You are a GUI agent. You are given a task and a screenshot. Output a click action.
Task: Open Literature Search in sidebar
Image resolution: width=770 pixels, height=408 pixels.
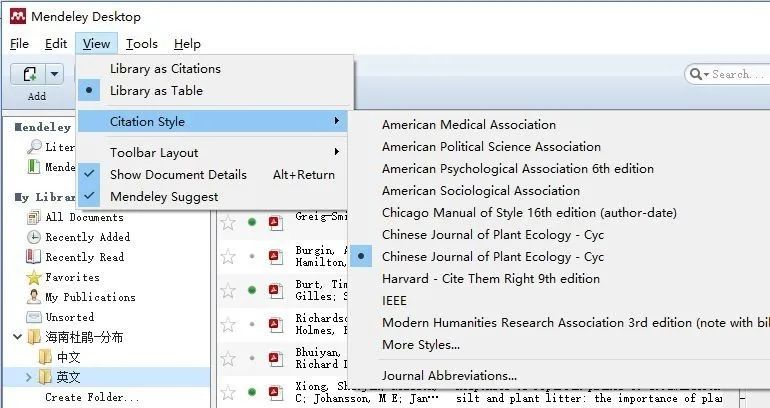point(52,147)
